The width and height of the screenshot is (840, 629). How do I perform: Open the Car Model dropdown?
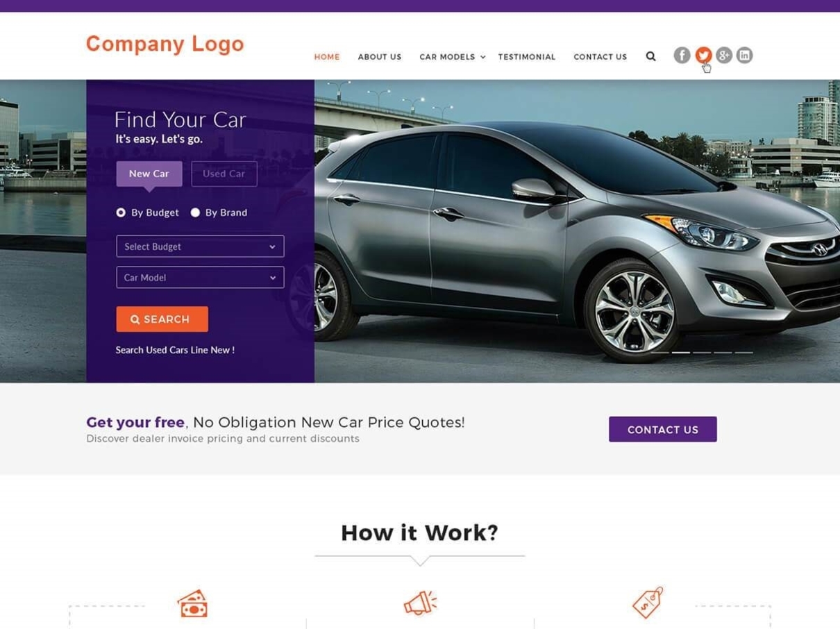click(x=200, y=277)
